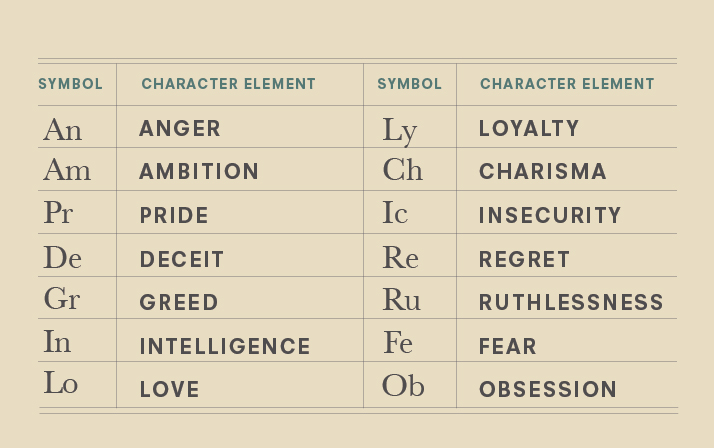
Task: Click the An symbol cell
Action: pyautogui.click(x=62, y=129)
